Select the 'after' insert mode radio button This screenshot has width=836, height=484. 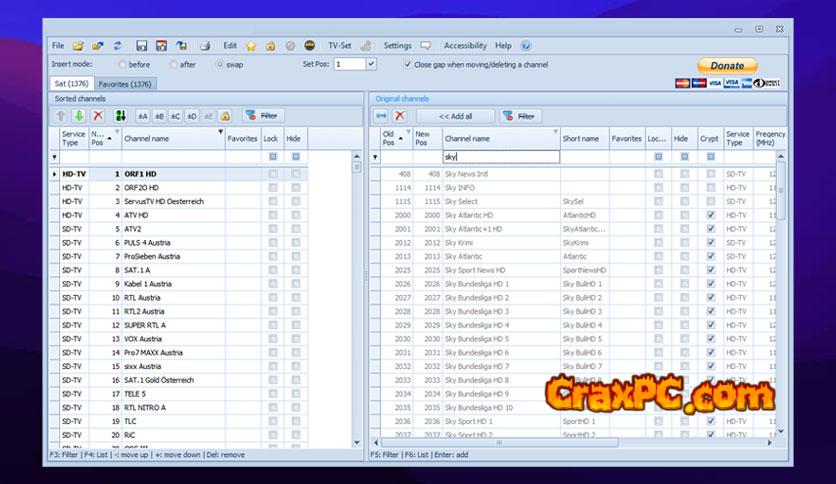[174, 64]
